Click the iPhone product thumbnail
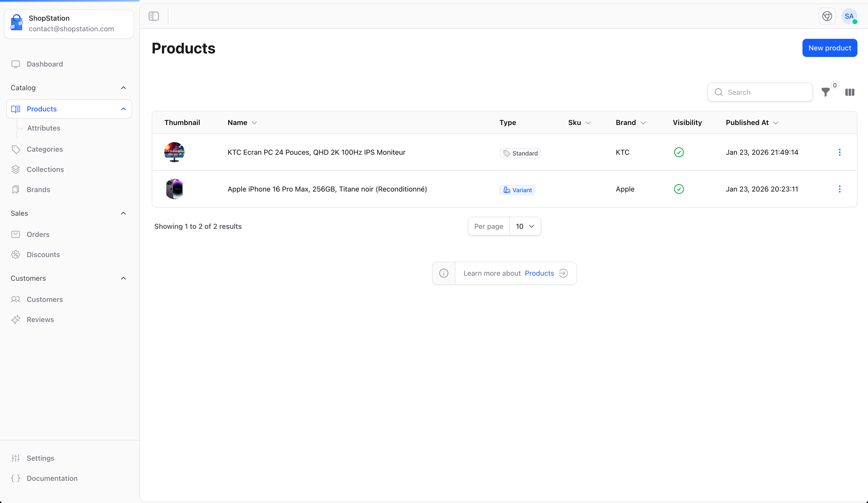The width and height of the screenshot is (868, 503). (174, 189)
